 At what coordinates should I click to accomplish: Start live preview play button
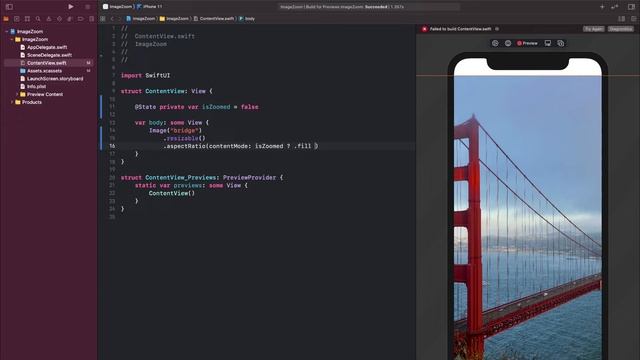495,43
